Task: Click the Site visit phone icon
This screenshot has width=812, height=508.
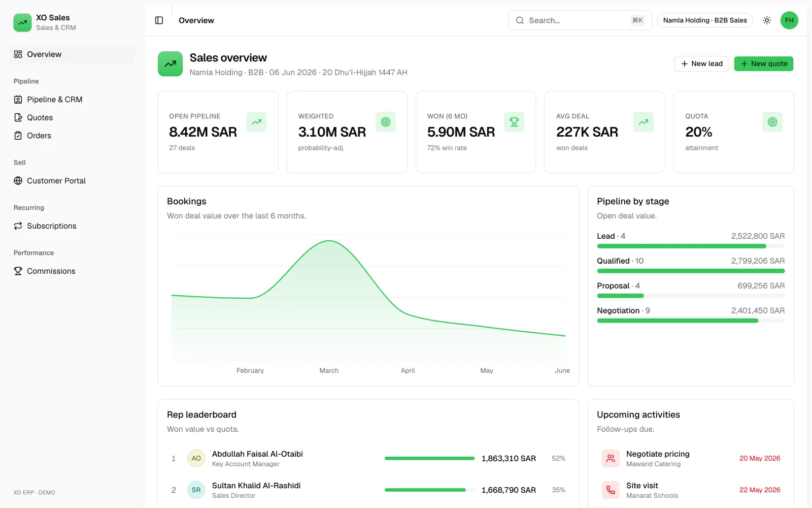Action: (x=611, y=490)
